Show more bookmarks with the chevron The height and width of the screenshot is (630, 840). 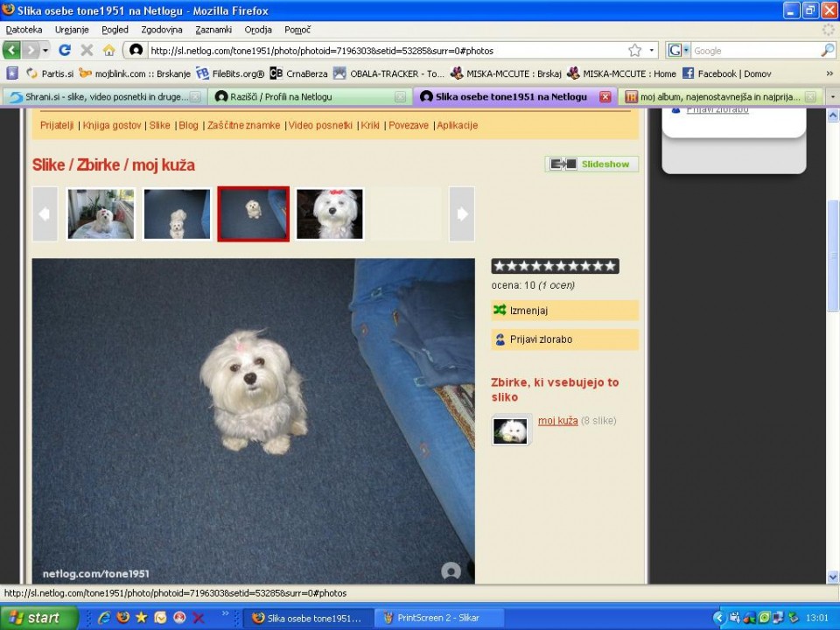829,73
